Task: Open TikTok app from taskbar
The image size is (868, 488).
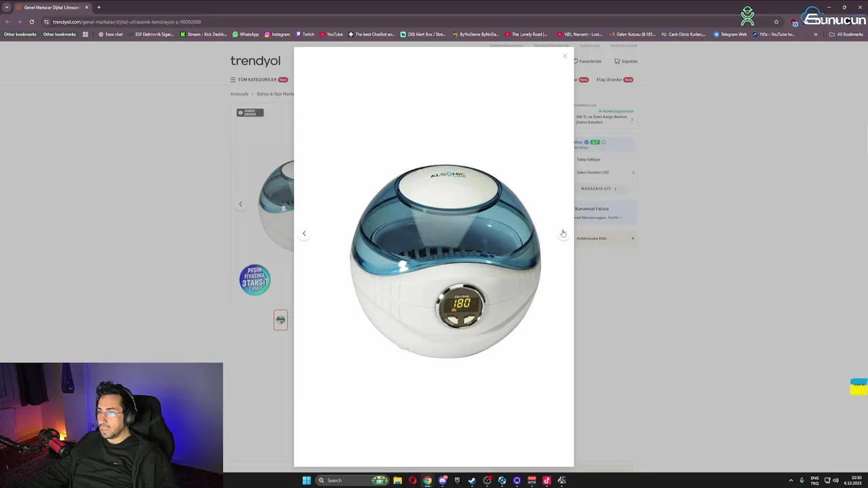Action: point(547,481)
